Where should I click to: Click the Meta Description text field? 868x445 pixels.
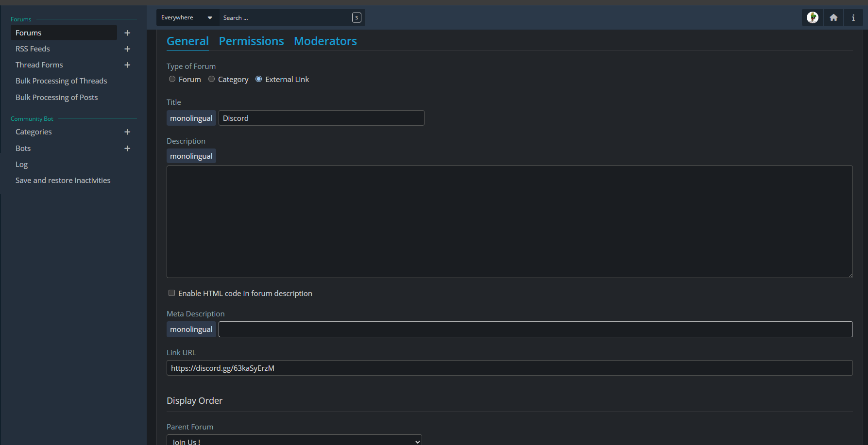(535, 329)
